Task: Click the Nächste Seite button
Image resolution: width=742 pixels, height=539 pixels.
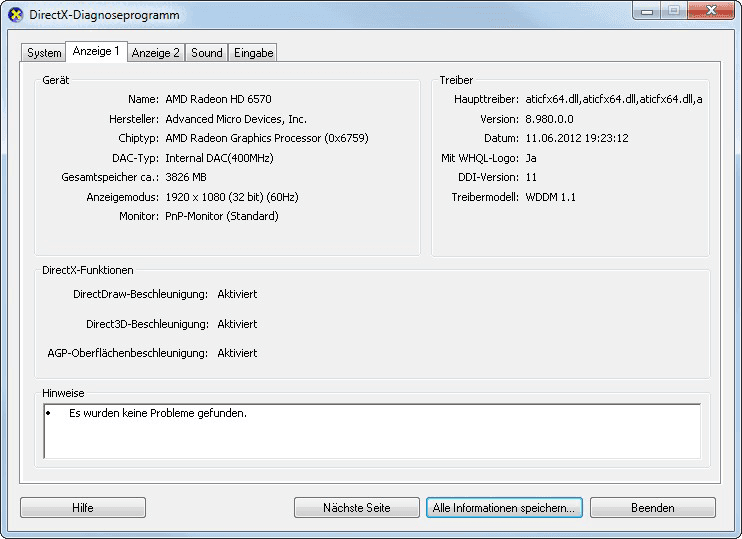Action: (x=357, y=508)
